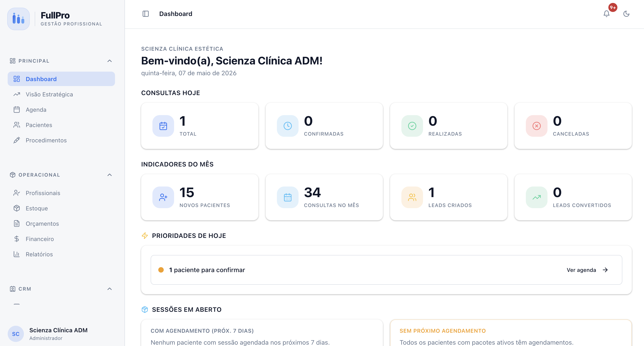
Task: Click the Agenda calendar icon
Action: (17, 110)
